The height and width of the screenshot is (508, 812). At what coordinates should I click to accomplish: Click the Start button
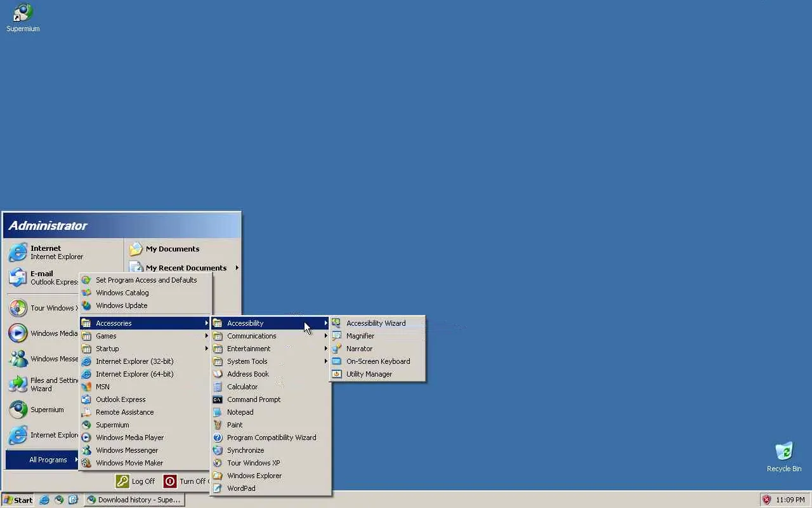(x=18, y=500)
